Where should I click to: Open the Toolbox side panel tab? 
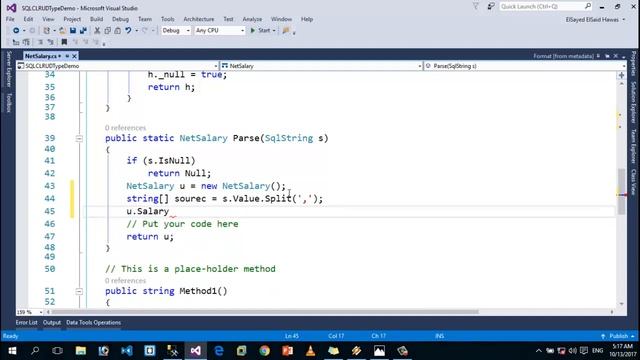9,102
